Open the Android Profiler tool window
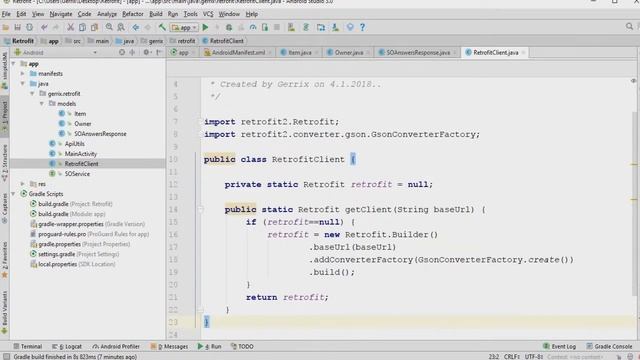 (x=116, y=346)
